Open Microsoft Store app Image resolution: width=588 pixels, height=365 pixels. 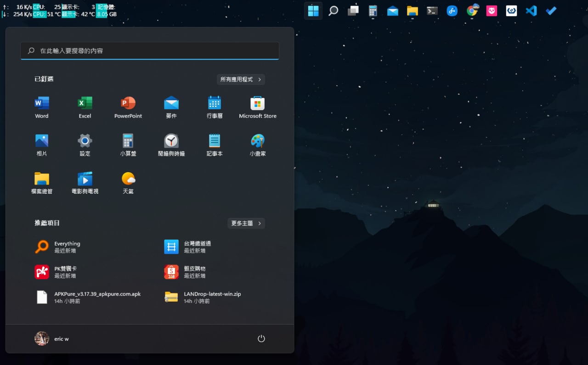click(258, 107)
